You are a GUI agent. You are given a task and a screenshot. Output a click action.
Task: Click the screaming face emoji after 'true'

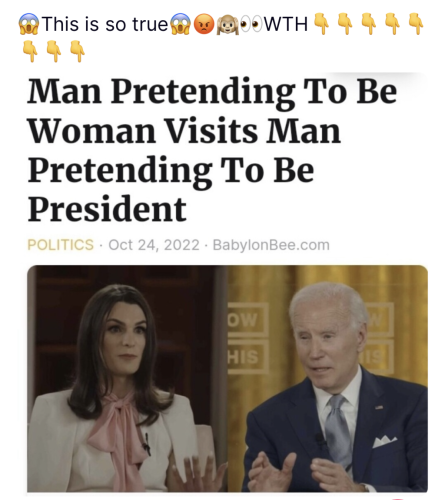(x=180, y=24)
